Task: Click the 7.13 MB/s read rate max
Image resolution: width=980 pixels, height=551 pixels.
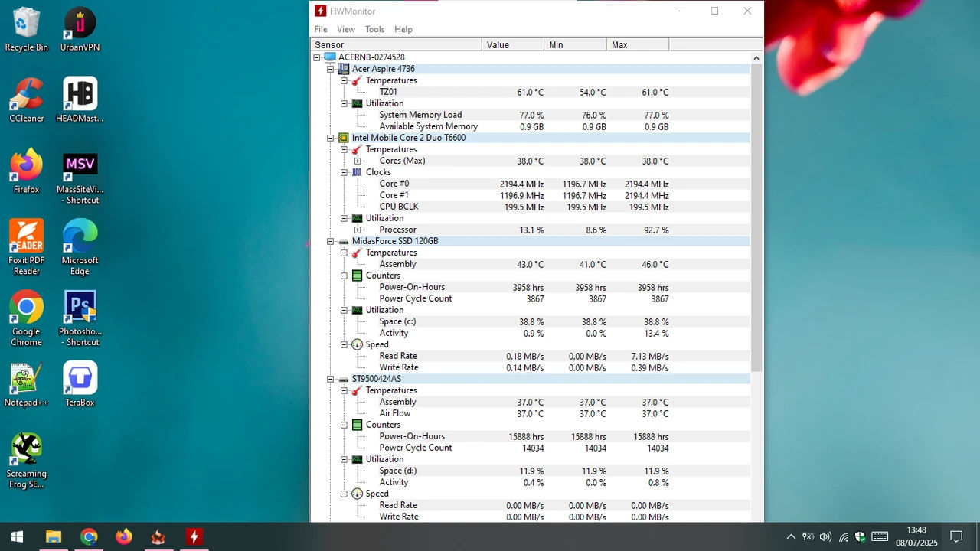Action: 649,356
